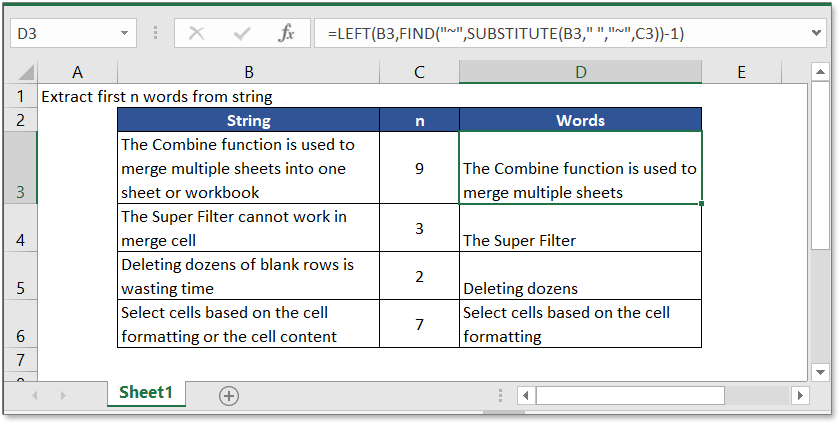The width and height of the screenshot is (840, 424).
Task: Select the cell with n value 7
Action: click(418, 325)
